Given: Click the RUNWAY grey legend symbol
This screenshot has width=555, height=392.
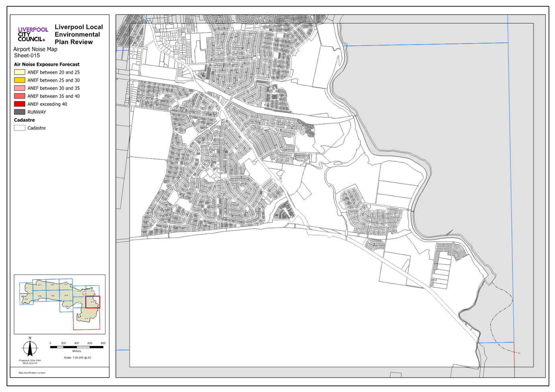Looking at the screenshot, I should 20,112.
